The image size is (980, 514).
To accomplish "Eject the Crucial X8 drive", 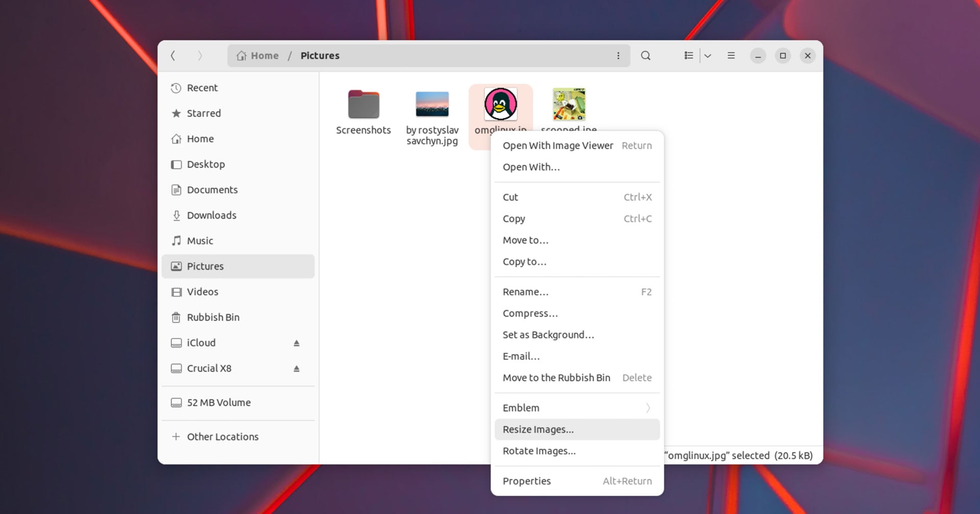I will coord(297,368).
